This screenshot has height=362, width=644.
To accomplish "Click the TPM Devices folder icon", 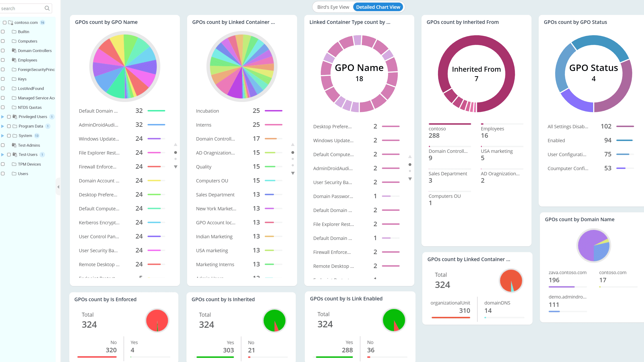I will click(x=14, y=164).
